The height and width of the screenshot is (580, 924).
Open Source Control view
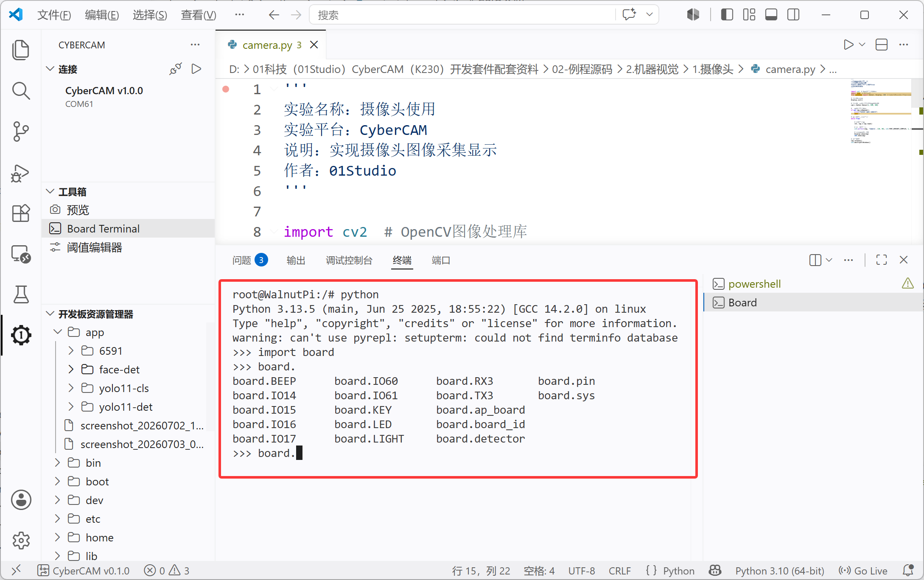[x=20, y=132]
